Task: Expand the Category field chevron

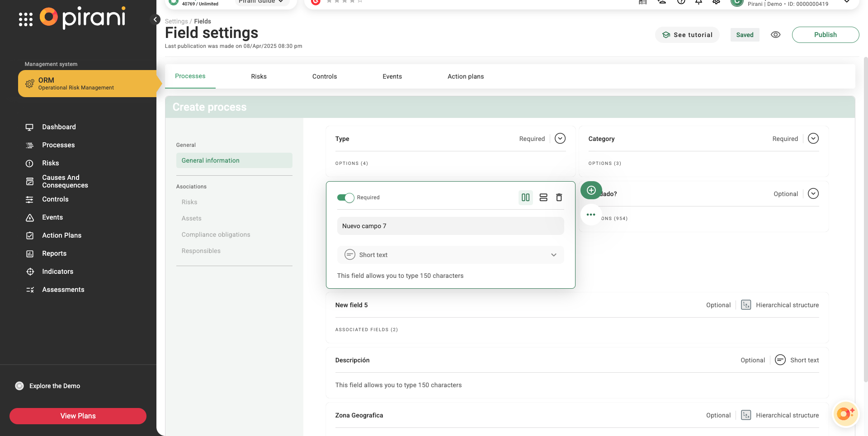Action: pyautogui.click(x=813, y=139)
